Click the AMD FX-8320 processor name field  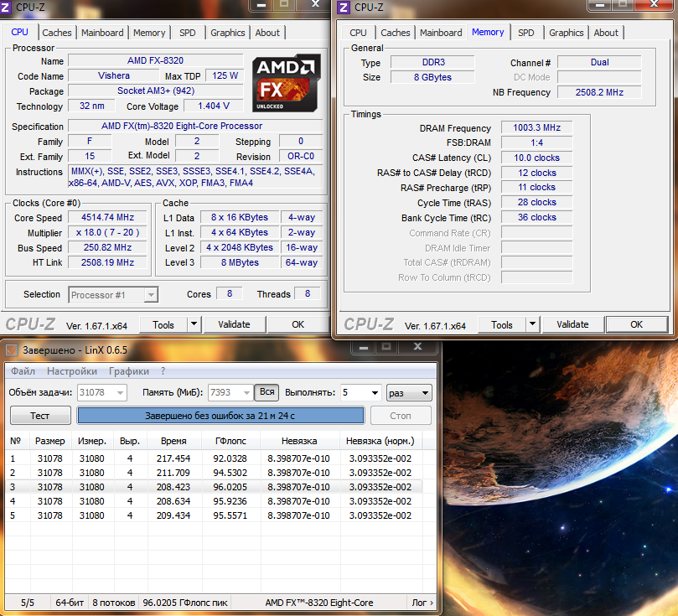click(156, 60)
